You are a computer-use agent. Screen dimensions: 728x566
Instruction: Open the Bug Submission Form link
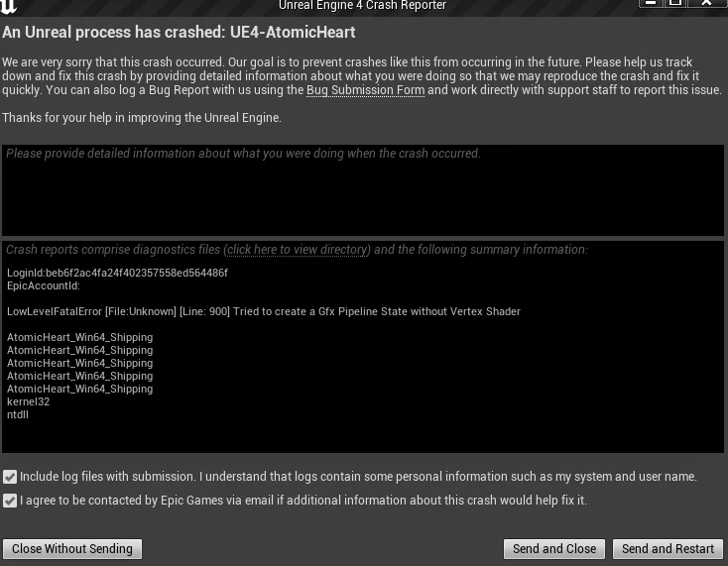tap(365, 90)
